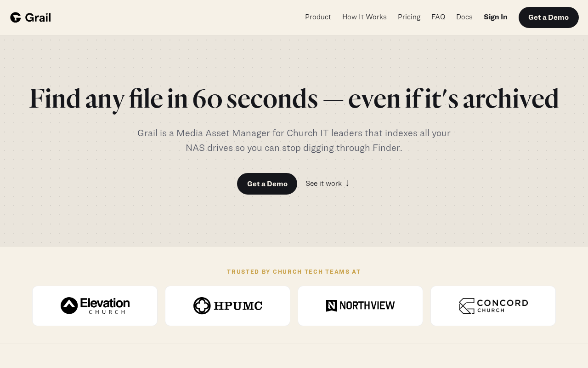Click the Concord Church geometric C icon

click(466, 306)
